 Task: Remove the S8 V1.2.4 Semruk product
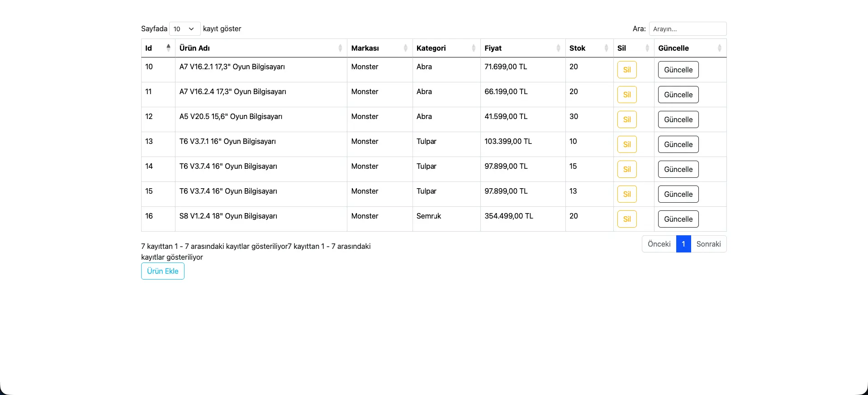[626, 219]
